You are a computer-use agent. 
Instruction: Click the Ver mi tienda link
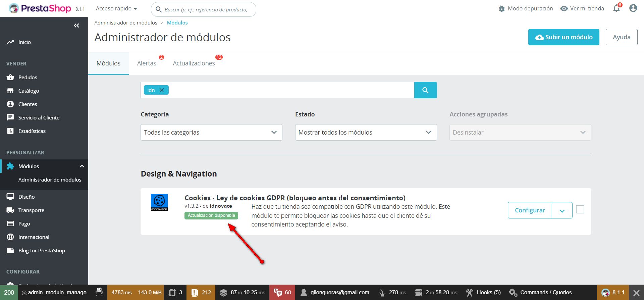point(582,8)
